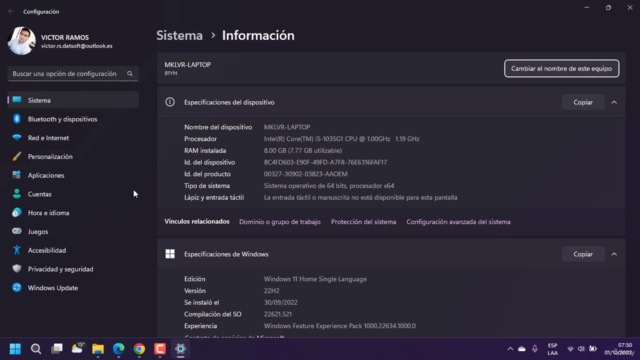The height and width of the screenshot is (360, 640).
Task: Click the info icon beside Especificaciones del dispositivo
Action: point(170,102)
